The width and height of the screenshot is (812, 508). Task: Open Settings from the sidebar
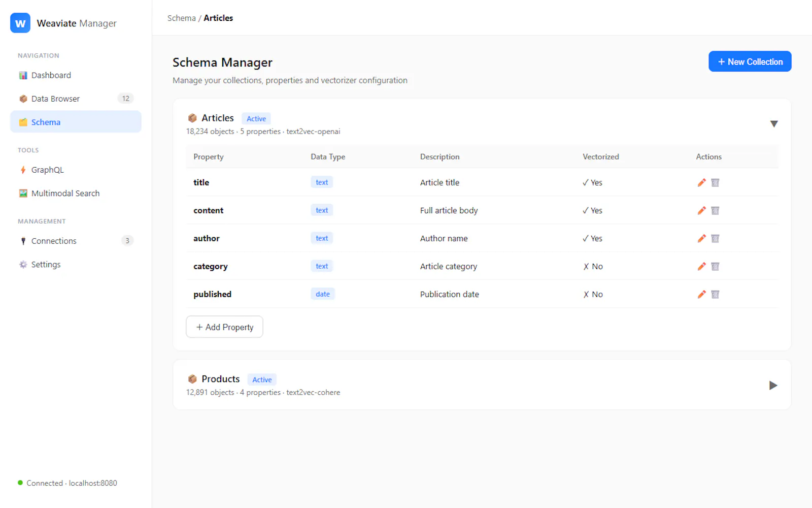(76, 264)
